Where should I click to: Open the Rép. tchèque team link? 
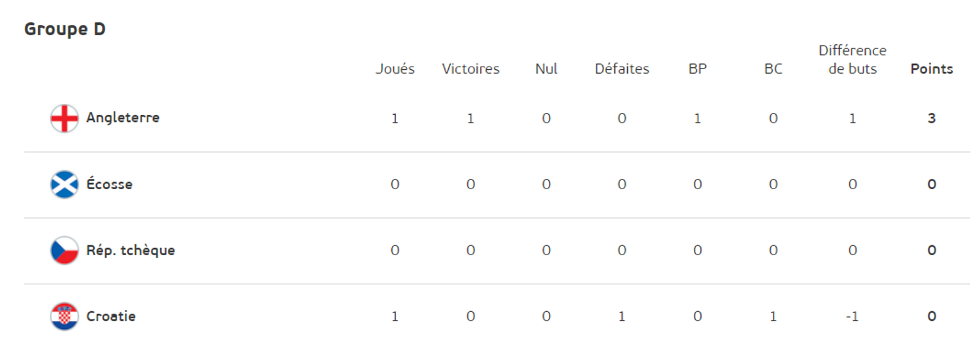point(131,251)
